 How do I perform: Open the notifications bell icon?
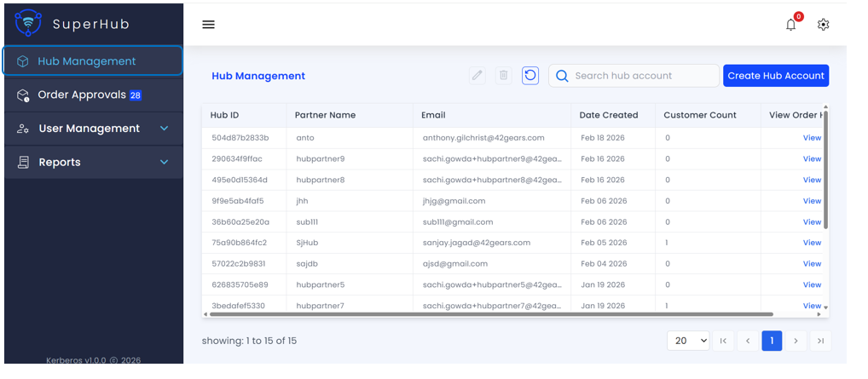(x=790, y=25)
